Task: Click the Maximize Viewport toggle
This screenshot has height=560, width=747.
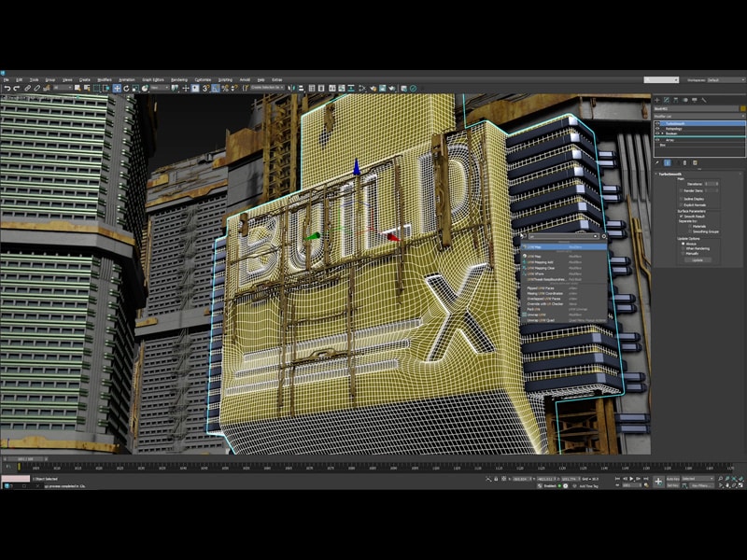Action: tap(740, 484)
